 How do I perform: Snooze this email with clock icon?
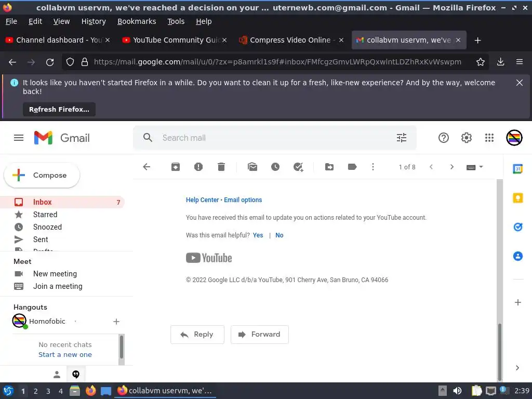coord(275,167)
